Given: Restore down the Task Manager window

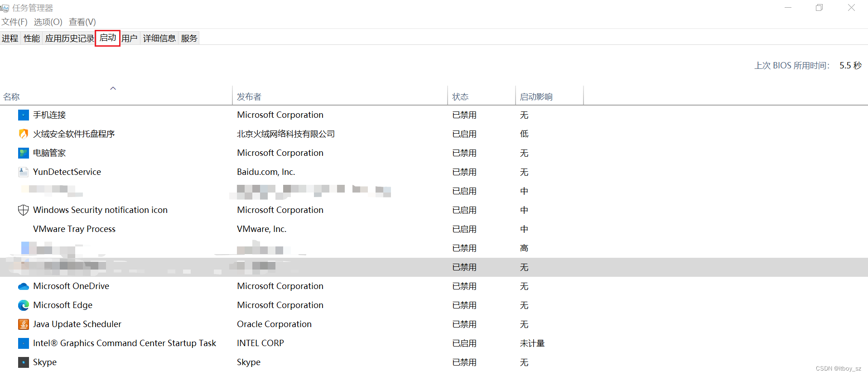Looking at the screenshot, I should tap(819, 8).
